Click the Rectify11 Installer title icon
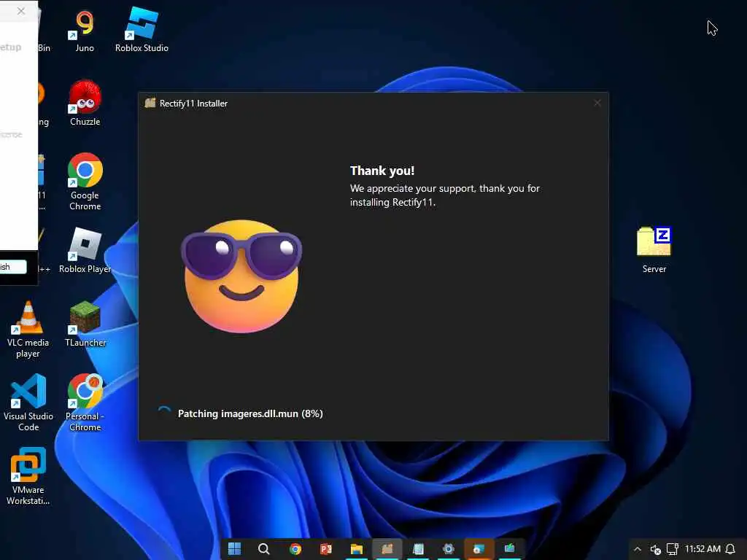747x560 pixels. coord(150,103)
